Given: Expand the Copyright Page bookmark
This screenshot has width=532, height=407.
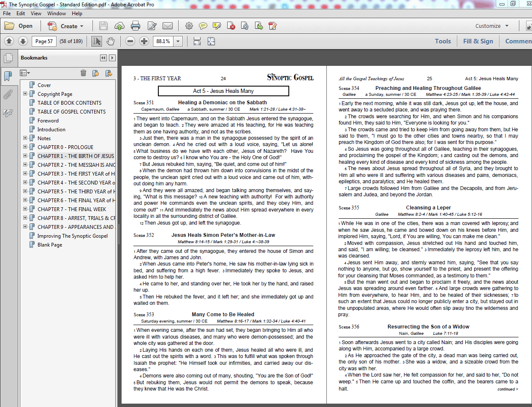Looking at the screenshot, I should point(25,94).
